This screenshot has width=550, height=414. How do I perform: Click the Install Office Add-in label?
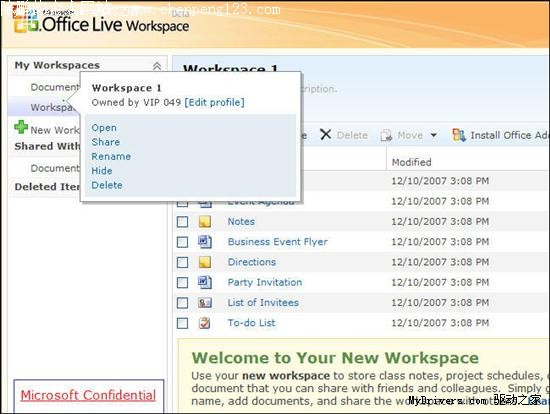(509, 135)
